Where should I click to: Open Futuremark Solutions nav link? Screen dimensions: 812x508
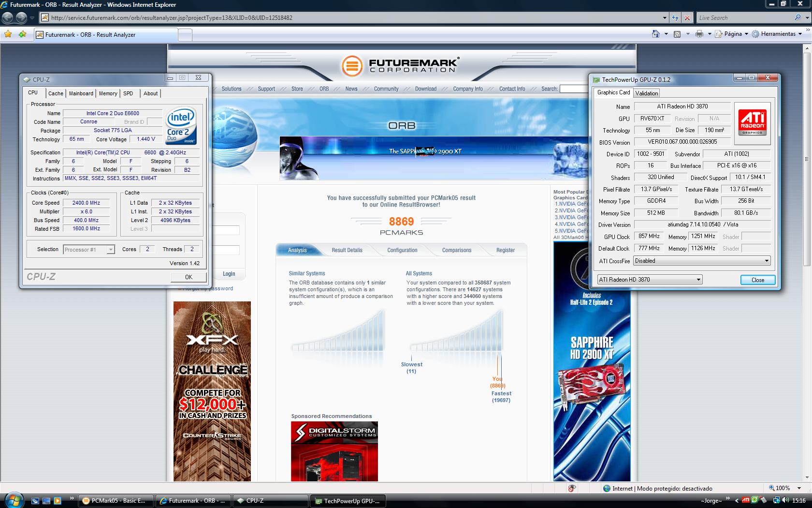tap(232, 89)
